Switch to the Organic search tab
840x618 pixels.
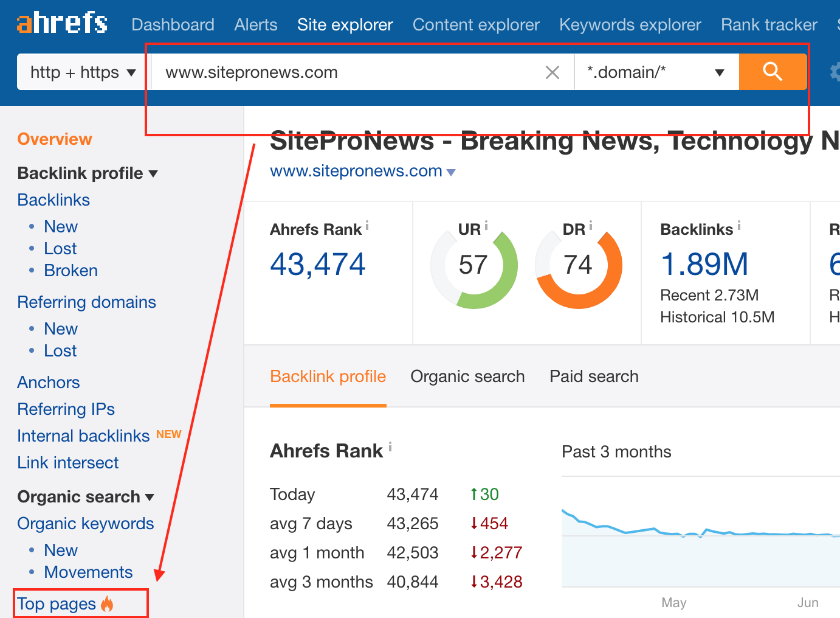pos(467,377)
